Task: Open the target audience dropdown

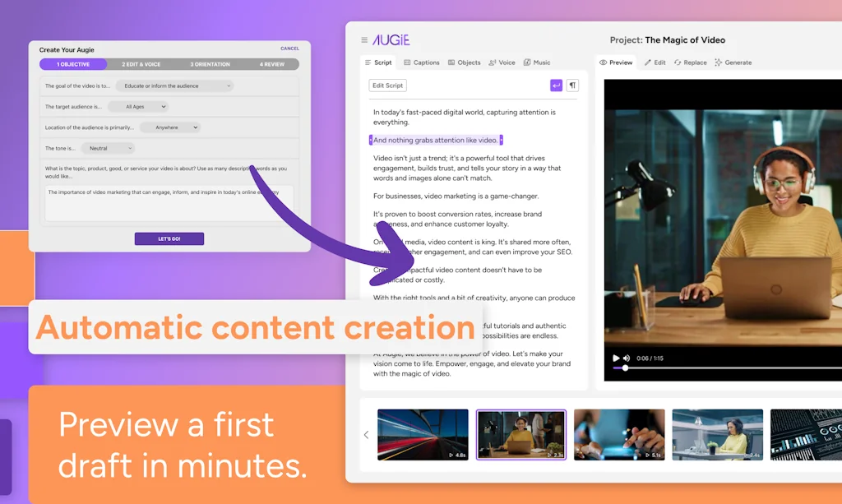Action: (x=139, y=107)
